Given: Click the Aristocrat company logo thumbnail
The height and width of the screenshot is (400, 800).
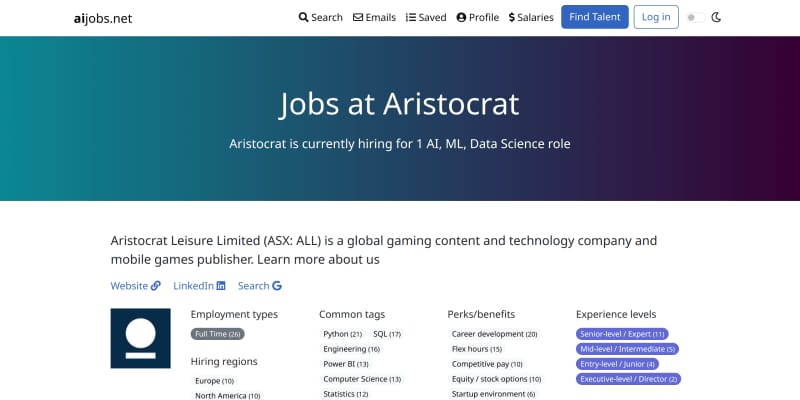Looking at the screenshot, I should (140, 338).
